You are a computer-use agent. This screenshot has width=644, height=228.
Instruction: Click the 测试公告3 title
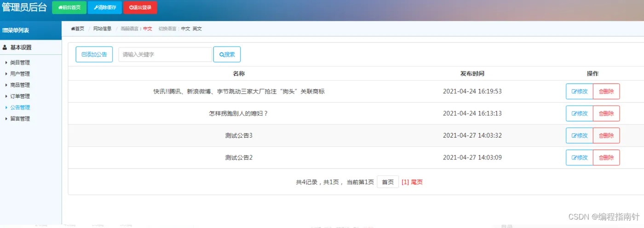pos(239,135)
